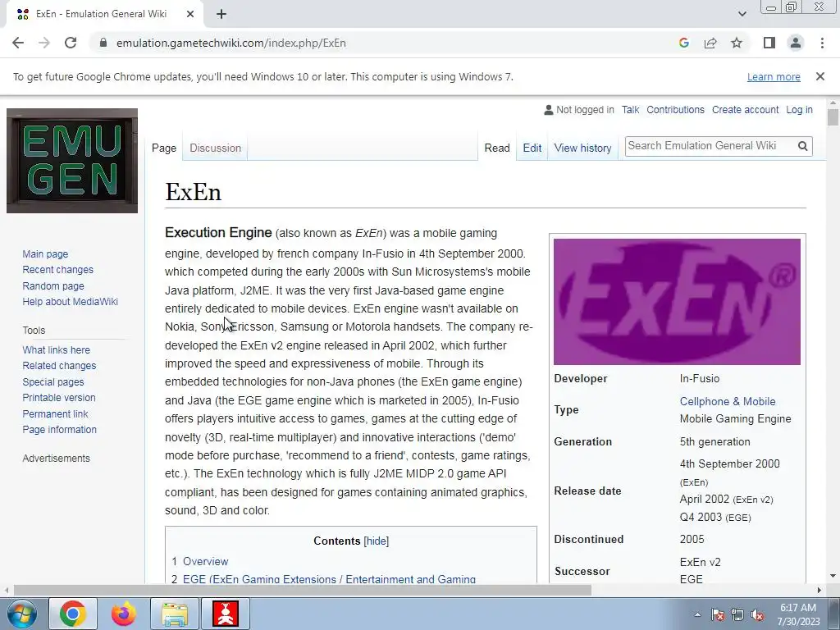Launch Firefox from the taskbar
The width and height of the screenshot is (840, 630).
click(124, 614)
